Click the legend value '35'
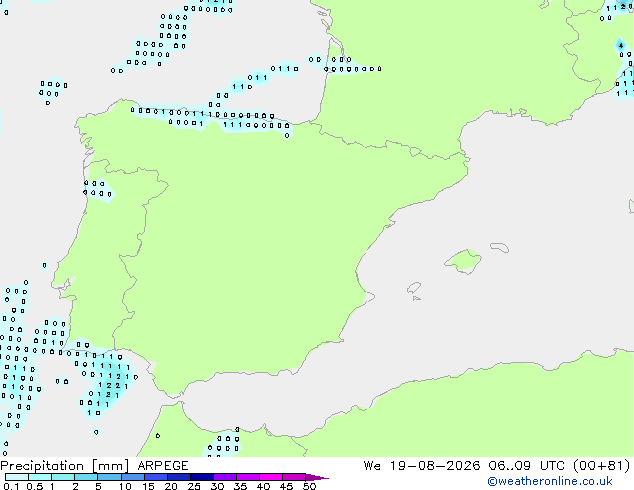The image size is (634, 490). pyautogui.click(x=240, y=486)
